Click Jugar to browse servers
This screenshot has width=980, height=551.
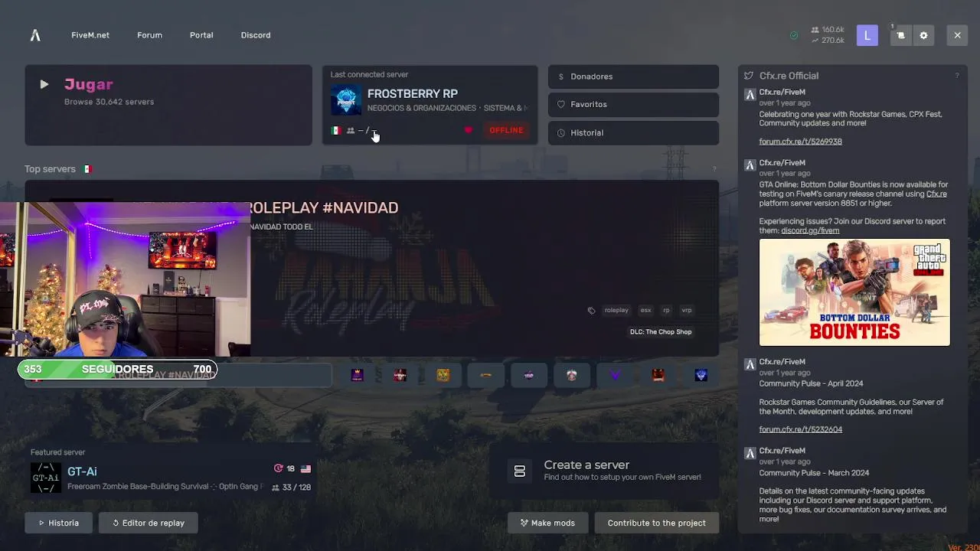[x=168, y=105]
